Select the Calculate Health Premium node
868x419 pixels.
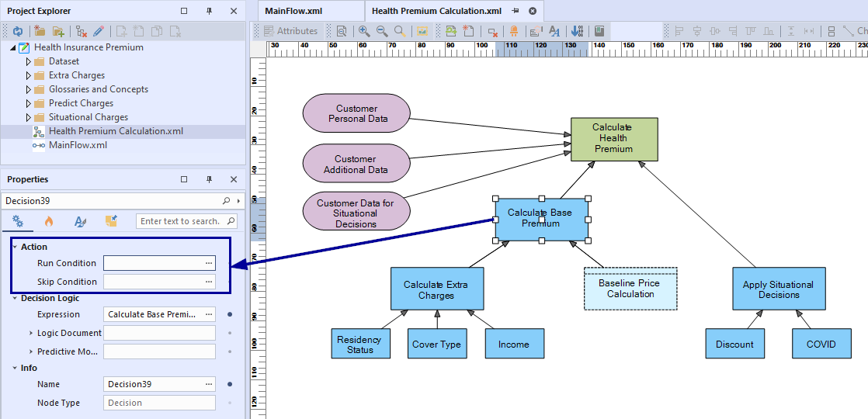coord(614,139)
